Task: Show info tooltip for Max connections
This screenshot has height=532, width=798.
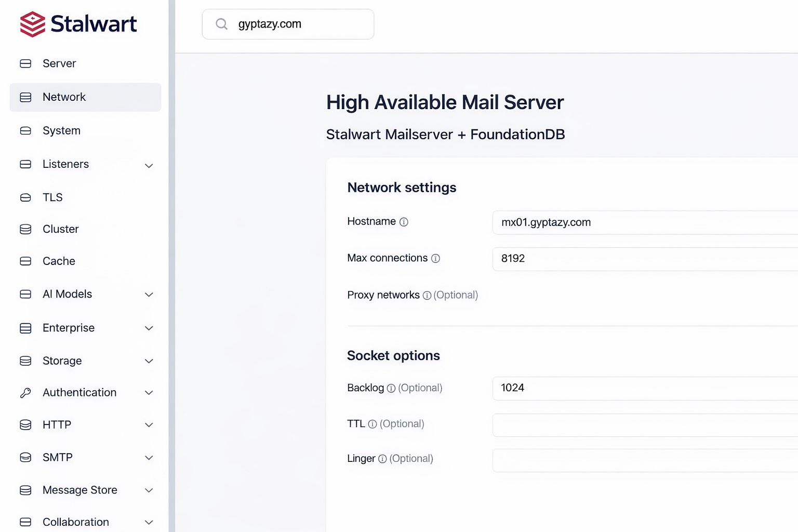Action: coord(435,258)
